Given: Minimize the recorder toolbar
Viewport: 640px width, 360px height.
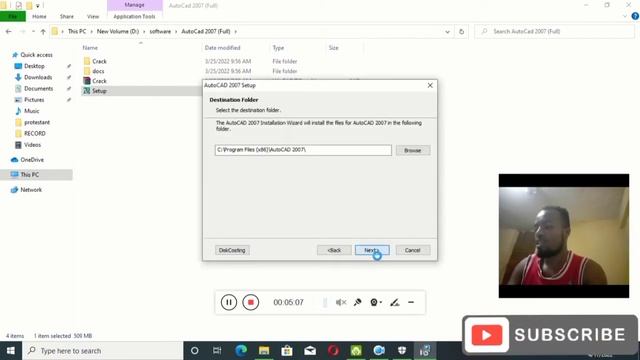Looking at the screenshot, I should point(411,302).
